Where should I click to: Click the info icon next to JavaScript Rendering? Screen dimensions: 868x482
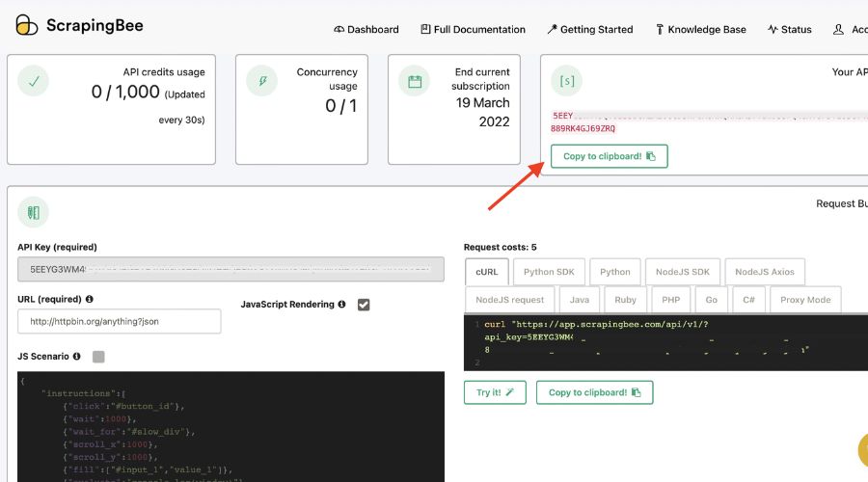coord(341,304)
